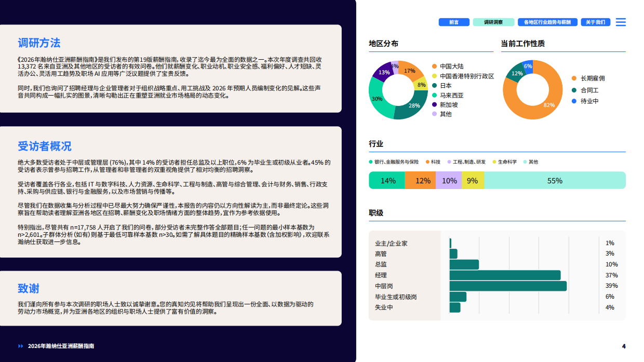
Task: Click the orange 长期雇佣 legend dot
Action: coord(574,78)
